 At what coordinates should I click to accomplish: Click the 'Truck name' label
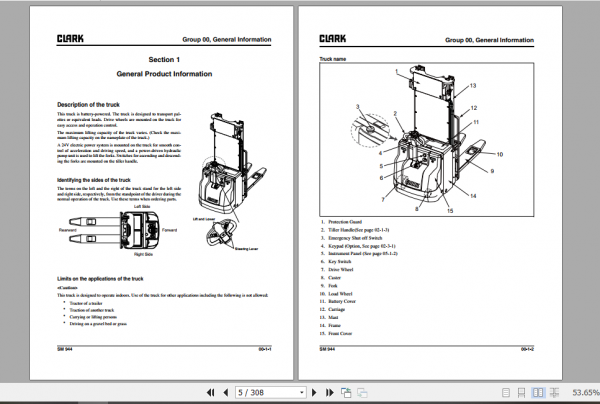(333, 59)
